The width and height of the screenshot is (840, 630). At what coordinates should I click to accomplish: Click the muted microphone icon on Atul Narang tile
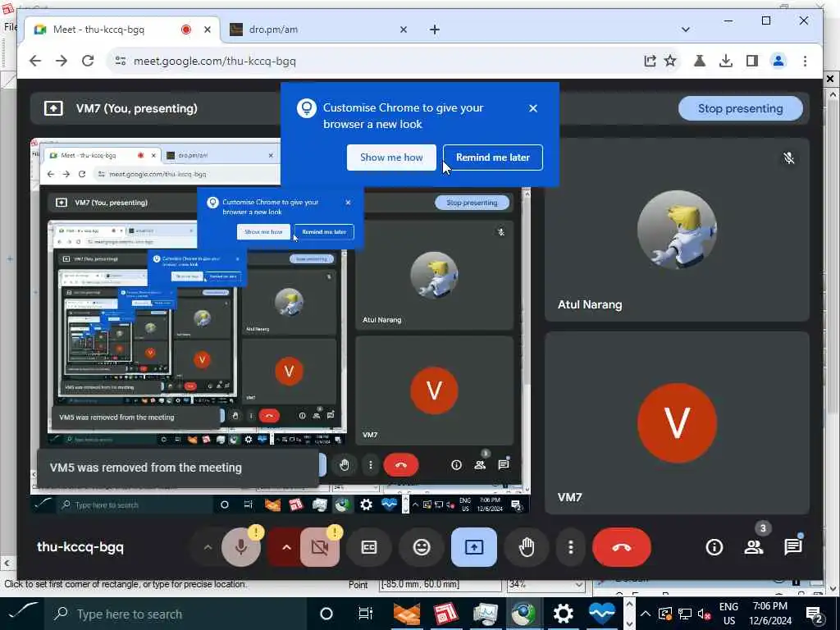tap(788, 158)
